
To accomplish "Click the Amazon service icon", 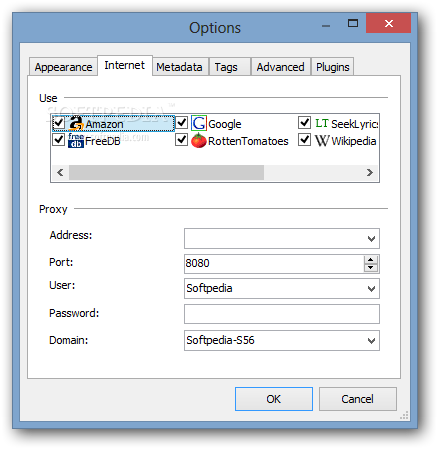I will pos(76,123).
